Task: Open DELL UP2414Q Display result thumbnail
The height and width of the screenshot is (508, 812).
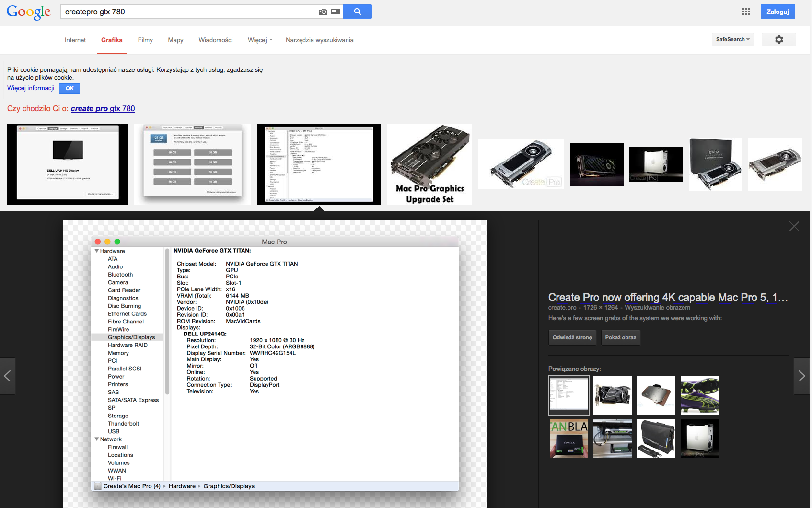Action: click(x=68, y=164)
